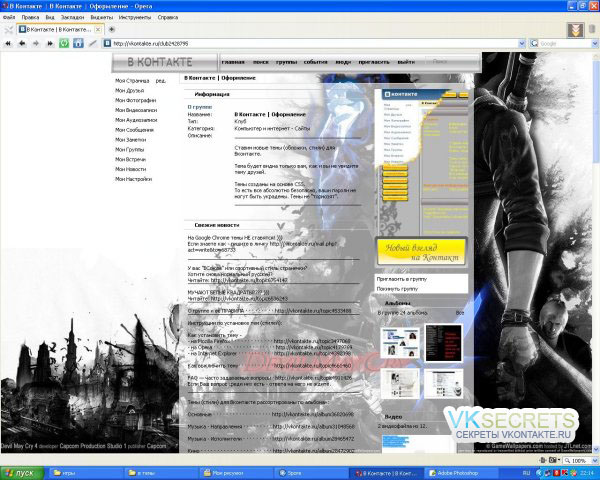The width and height of the screenshot is (600, 480).
Task: Reload the page with green button
Action: tap(64, 43)
